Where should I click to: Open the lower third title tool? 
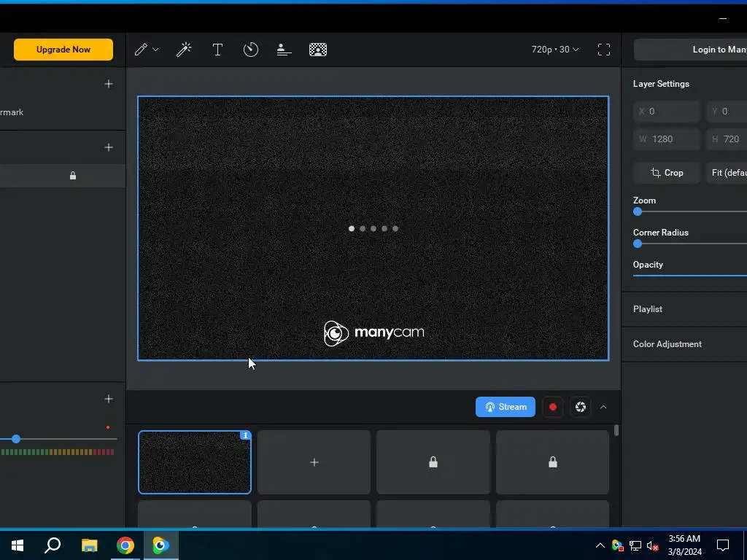point(284,50)
